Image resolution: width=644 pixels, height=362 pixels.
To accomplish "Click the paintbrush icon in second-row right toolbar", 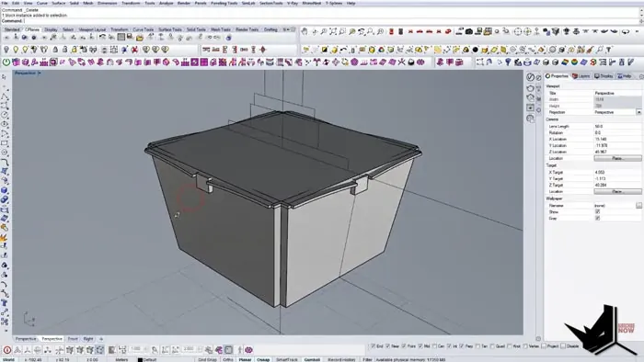I will tap(591, 50).
